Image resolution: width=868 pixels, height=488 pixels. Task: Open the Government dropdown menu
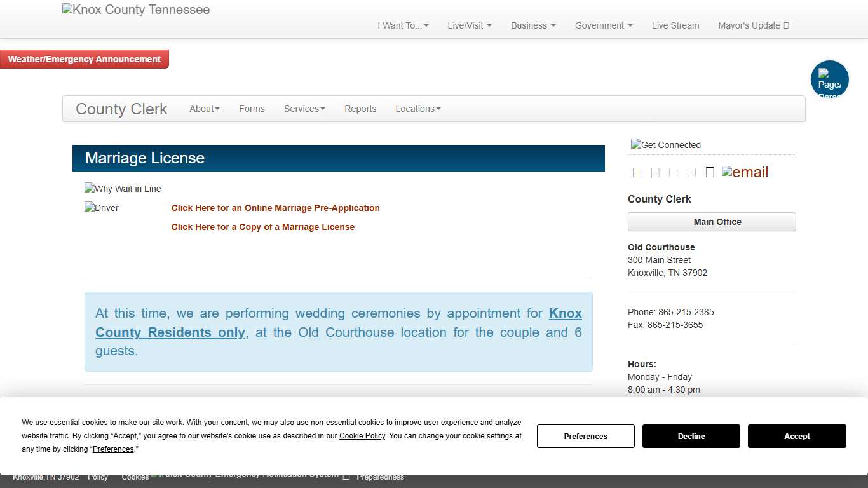point(603,25)
